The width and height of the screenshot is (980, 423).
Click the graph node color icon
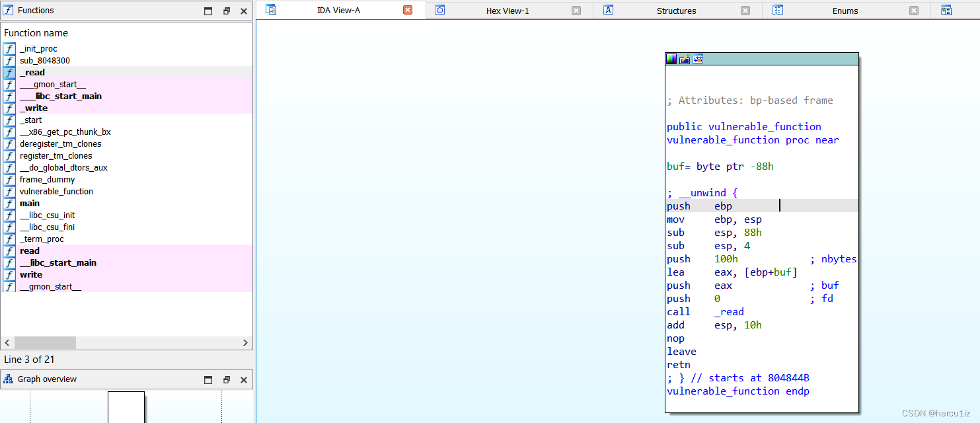pyautogui.click(x=671, y=59)
